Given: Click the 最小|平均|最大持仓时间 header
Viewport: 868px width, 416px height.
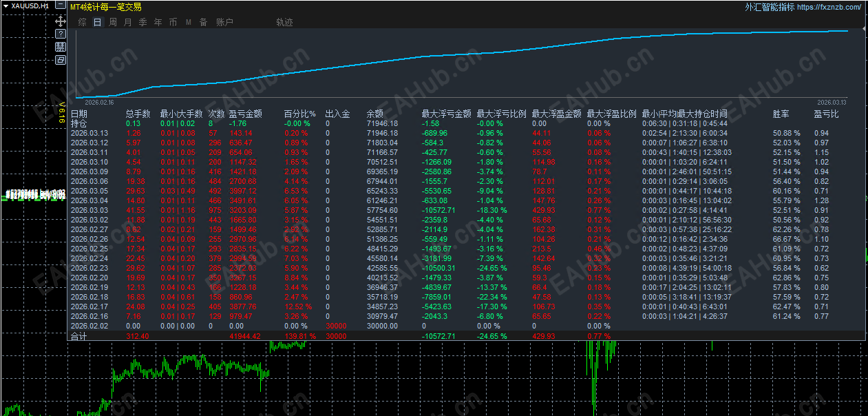Looking at the screenshot, I should [x=684, y=114].
